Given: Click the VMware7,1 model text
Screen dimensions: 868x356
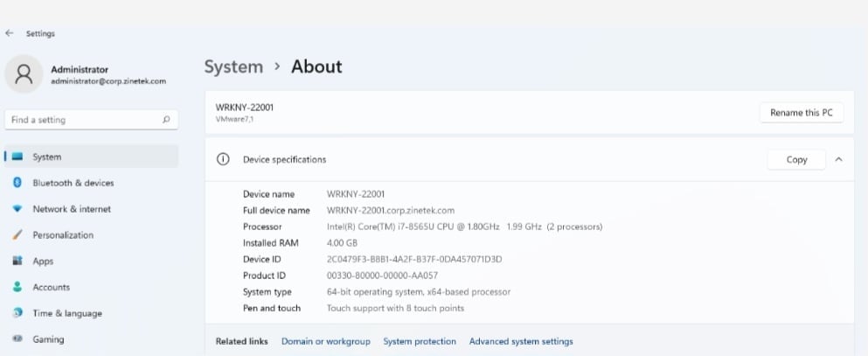Looking at the screenshot, I should [x=235, y=118].
